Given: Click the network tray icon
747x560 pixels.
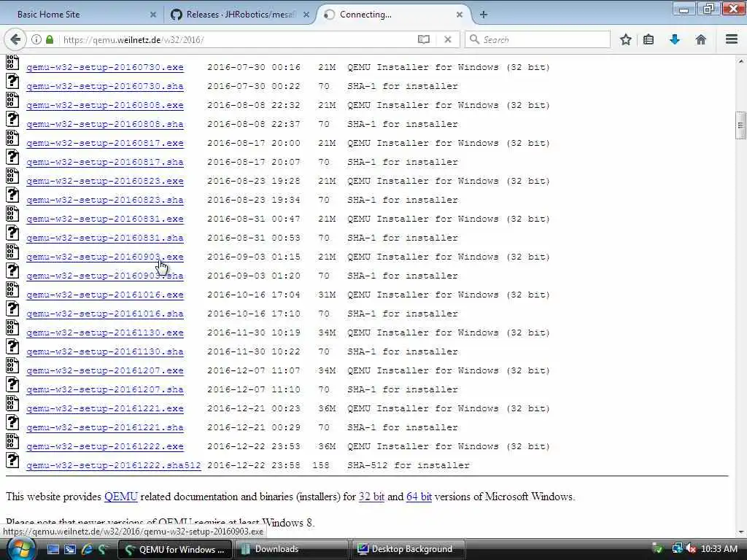Looking at the screenshot, I should coord(677,549).
